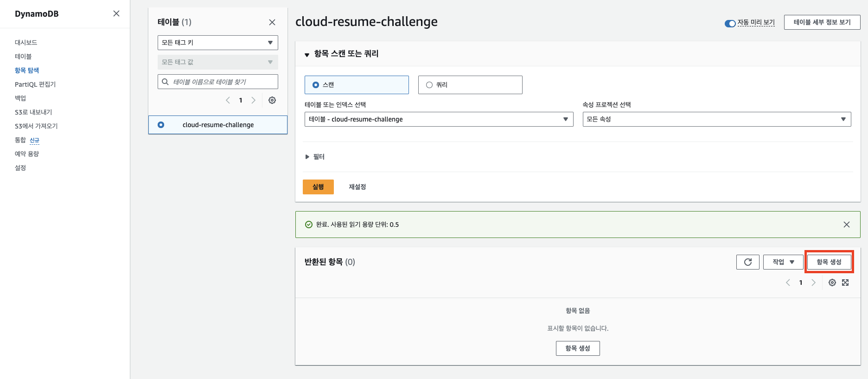The height and width of the screenshot is (379, 868).
Task: Open 예약 용량 in the sidebar
Action: point(27,154)
